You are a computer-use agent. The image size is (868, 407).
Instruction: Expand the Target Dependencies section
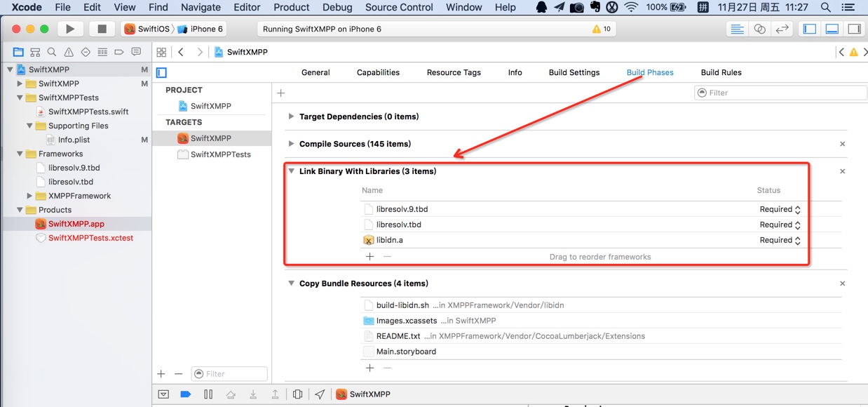point(291,116)
